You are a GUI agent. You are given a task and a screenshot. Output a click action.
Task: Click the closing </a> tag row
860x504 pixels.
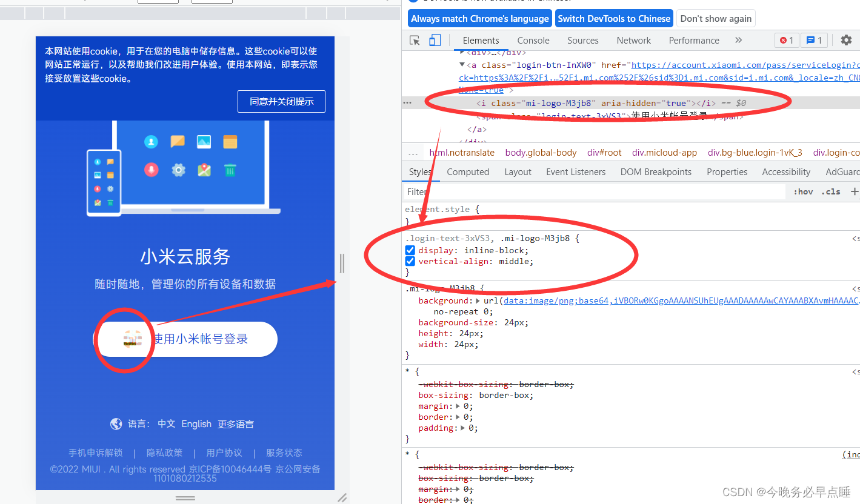476,129
